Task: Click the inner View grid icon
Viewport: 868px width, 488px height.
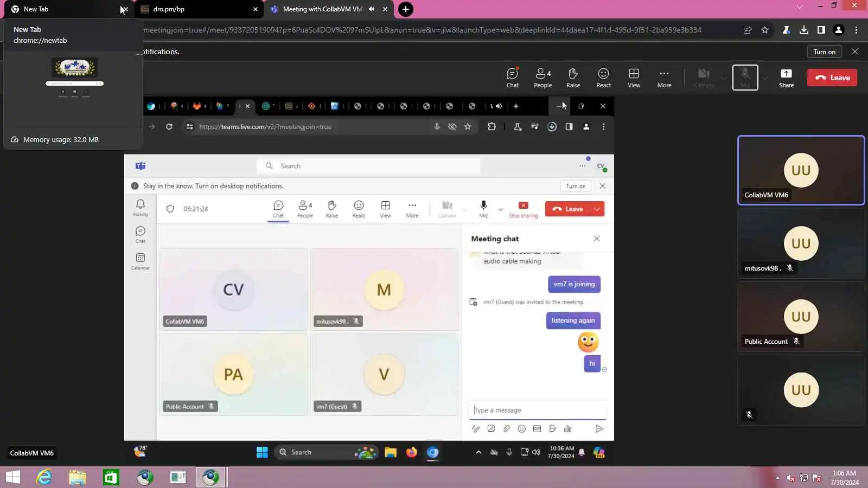Action: pyautogui.click(x=386, y=209)
